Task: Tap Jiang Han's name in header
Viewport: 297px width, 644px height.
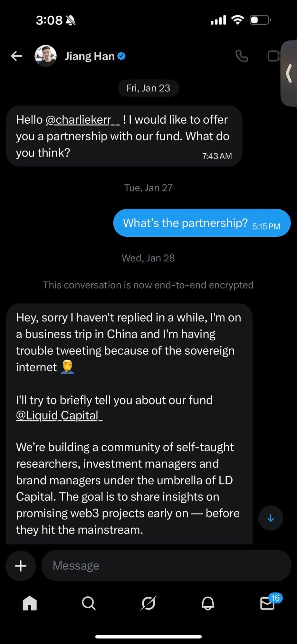Action: (90, 56)
